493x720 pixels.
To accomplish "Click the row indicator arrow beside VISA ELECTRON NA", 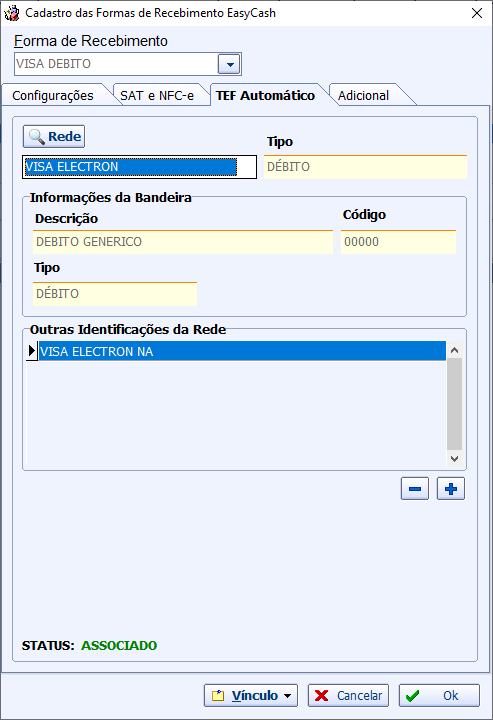I will (x=32, y=351).
